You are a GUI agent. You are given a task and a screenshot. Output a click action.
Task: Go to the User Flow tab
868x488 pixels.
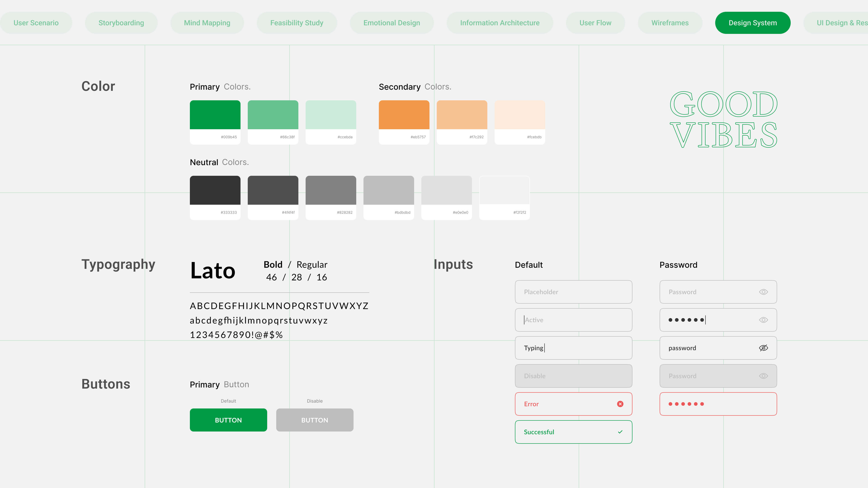click(595, 23)
